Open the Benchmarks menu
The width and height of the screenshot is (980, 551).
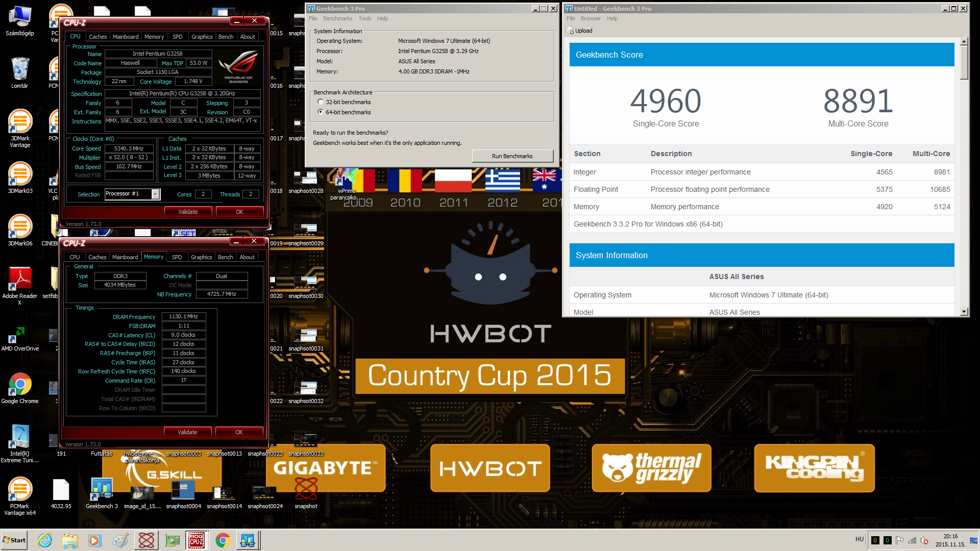[337, 18]
